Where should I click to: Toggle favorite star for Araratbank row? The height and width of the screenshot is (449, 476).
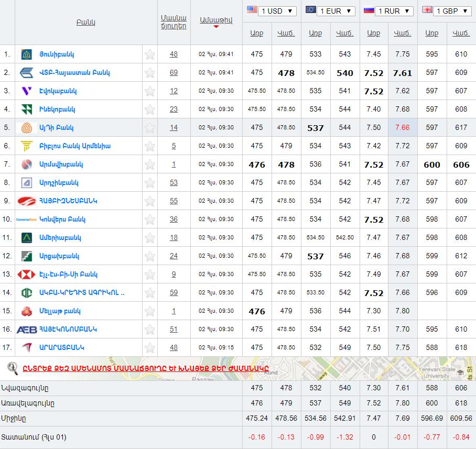point(150,348)
